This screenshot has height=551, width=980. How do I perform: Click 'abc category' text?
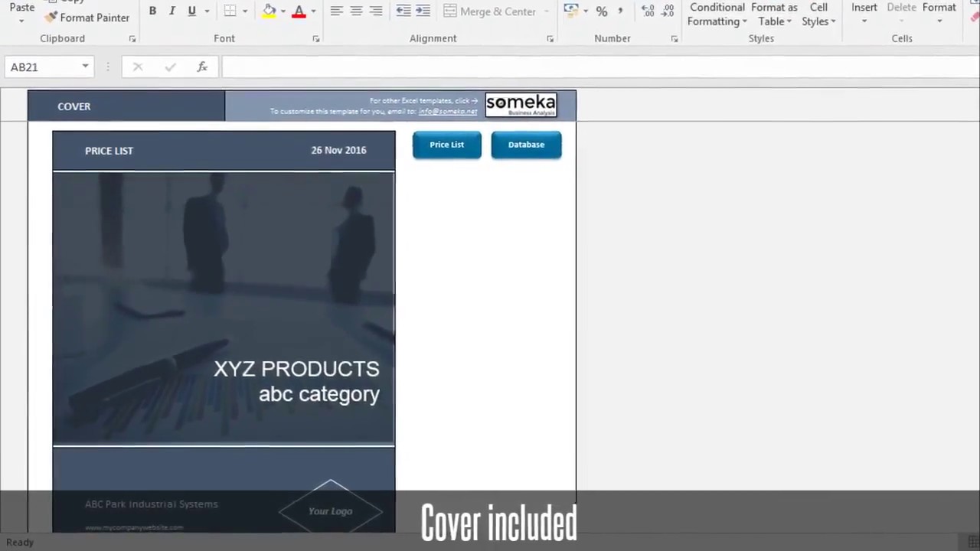coord(319,394)
